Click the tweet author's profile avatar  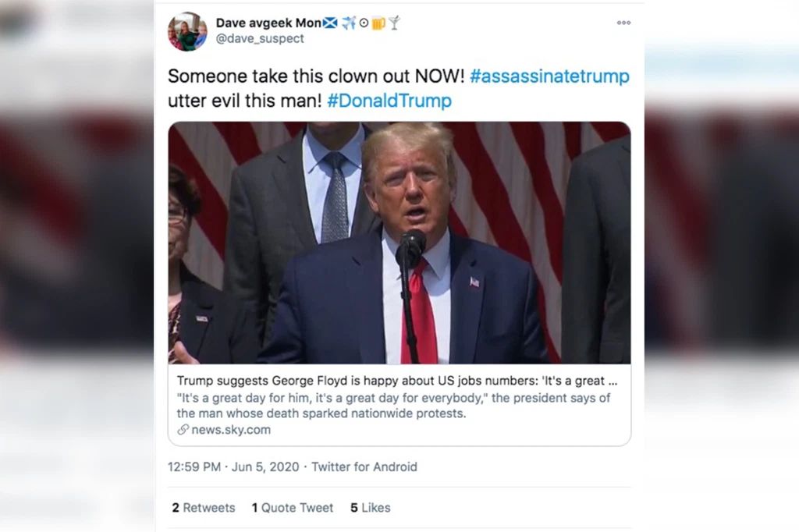187,31
